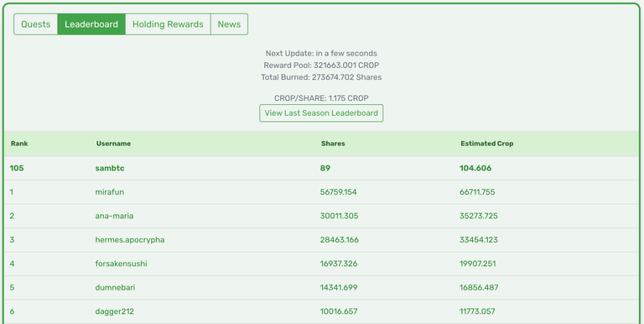This screenshot has height=324, width=644.
Task: Click username forsakensushi
Action: [x=121, y=264]
